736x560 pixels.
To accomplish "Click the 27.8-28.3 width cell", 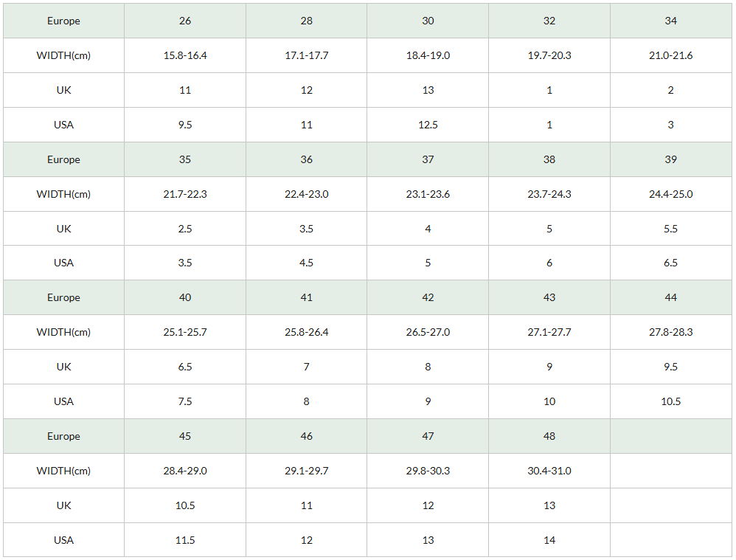I will pyautogui.click(x=671, y=332).
